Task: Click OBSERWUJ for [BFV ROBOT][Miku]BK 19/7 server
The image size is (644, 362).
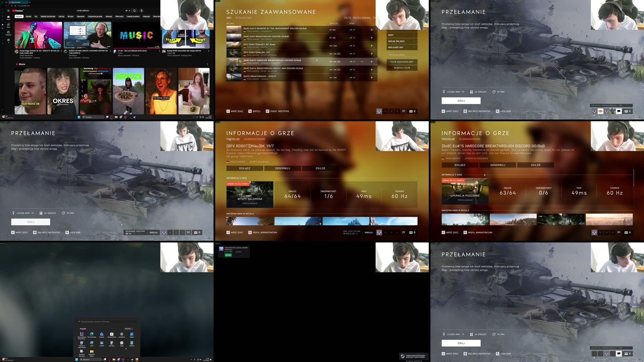Action: [282, 168]
